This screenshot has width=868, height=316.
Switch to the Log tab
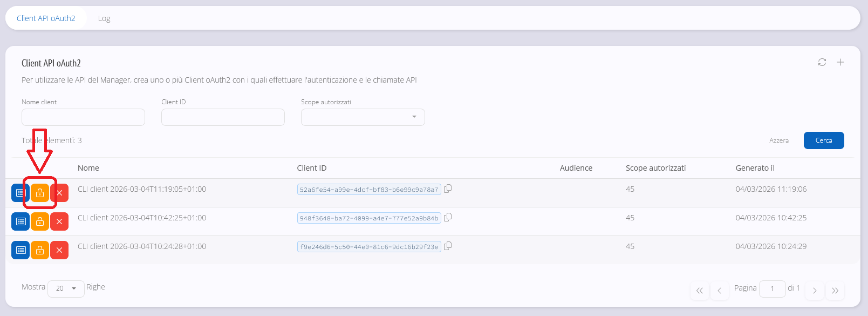tap(104, 18)
